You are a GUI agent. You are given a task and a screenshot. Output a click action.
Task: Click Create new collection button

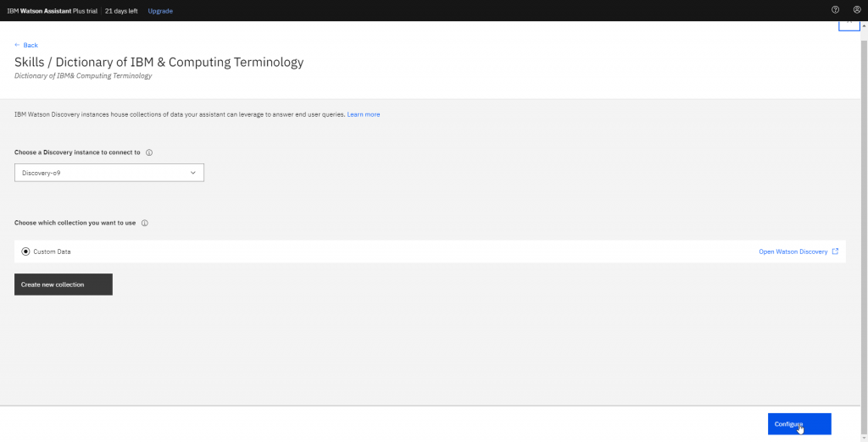pos(63,285)
